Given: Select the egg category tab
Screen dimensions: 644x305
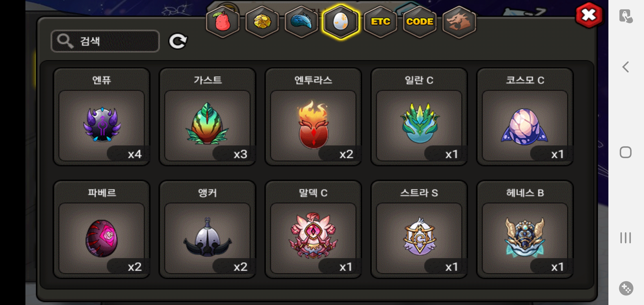Looking at the screenshot, I should point(341,22).
